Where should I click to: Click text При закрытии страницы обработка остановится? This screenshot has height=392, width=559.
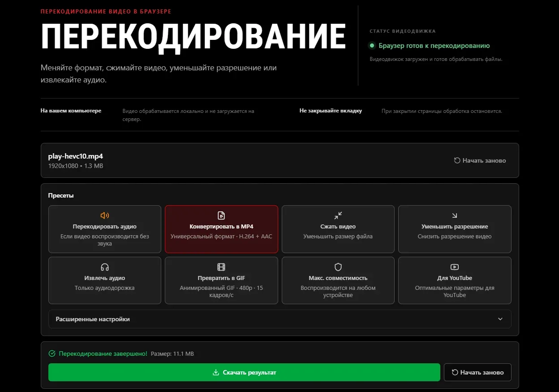[x=442, y=111]
